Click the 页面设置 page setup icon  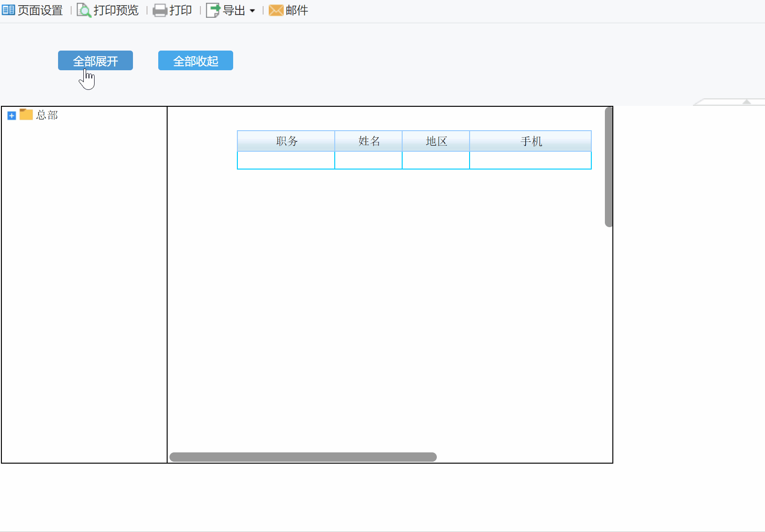pos(8,10)
